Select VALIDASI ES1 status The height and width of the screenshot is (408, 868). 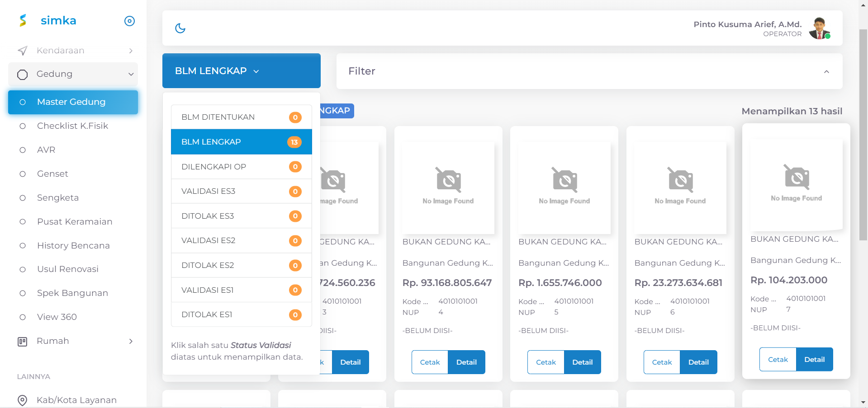[242, 290]
